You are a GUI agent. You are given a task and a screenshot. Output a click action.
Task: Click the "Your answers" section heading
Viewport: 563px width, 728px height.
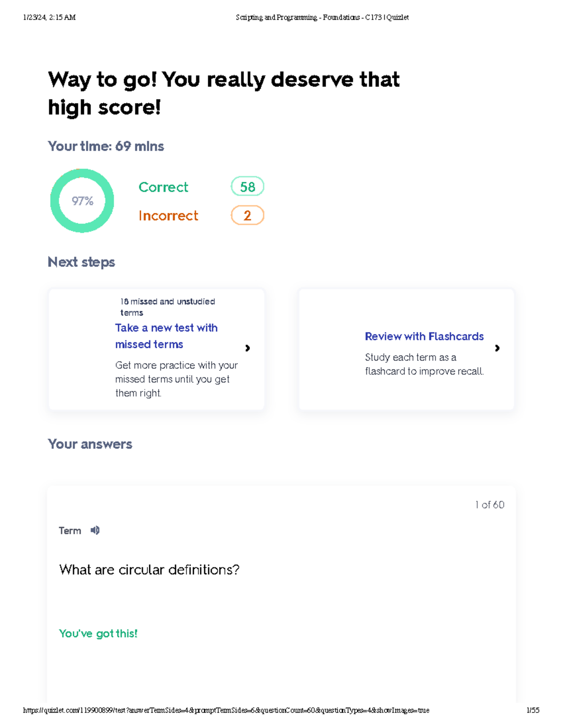(x=90, y=444)
